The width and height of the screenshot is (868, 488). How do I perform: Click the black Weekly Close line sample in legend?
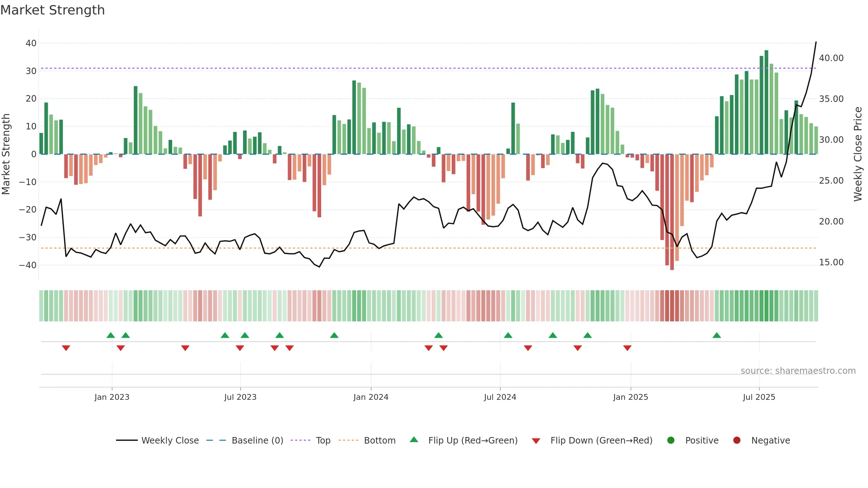click(x=127, y=440)
